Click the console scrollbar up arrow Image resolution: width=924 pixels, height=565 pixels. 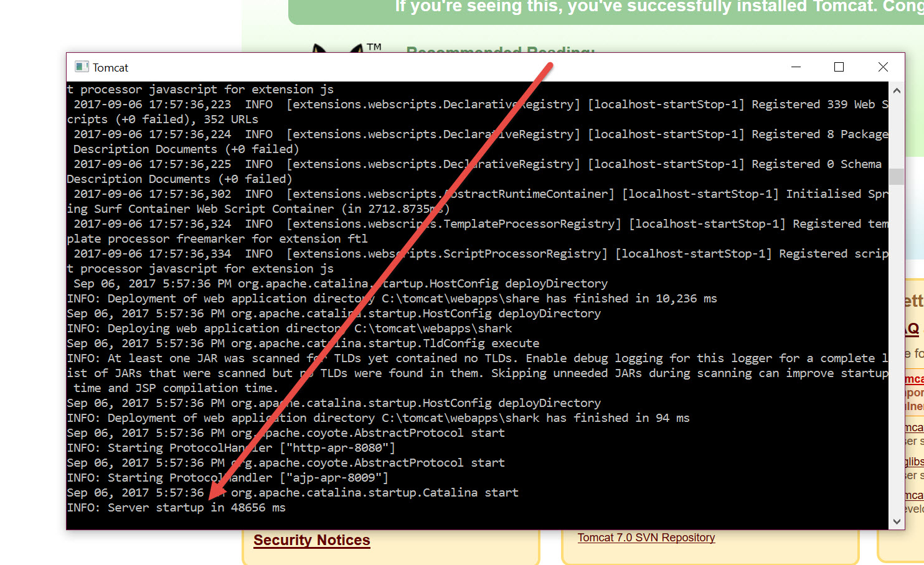(897, 91)
